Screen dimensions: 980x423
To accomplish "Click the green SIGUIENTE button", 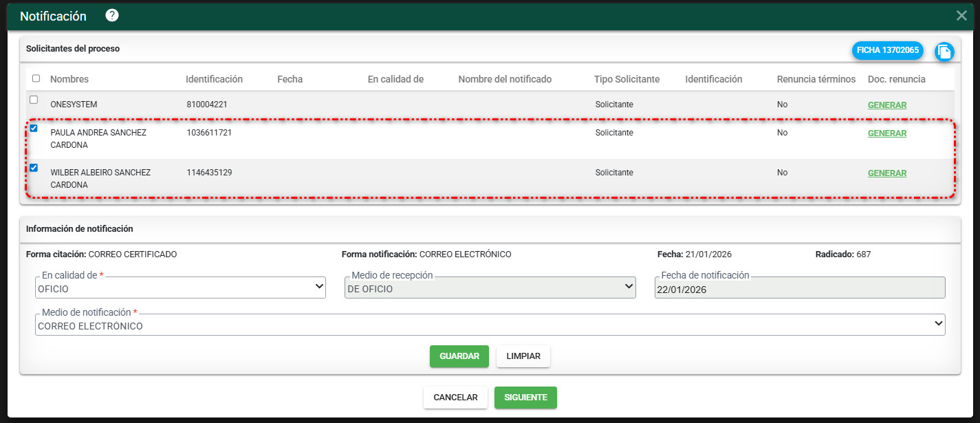I will (525, 398).
